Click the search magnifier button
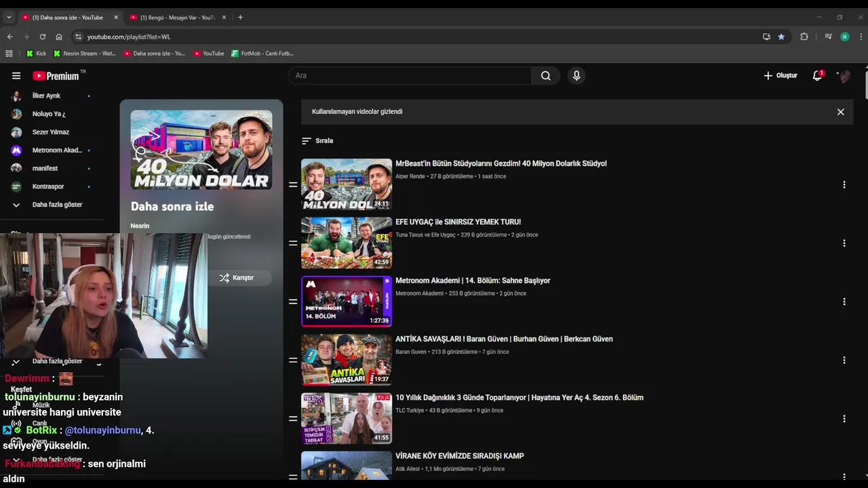Viewport: 868px width, 488px height. tap(546, 76)
